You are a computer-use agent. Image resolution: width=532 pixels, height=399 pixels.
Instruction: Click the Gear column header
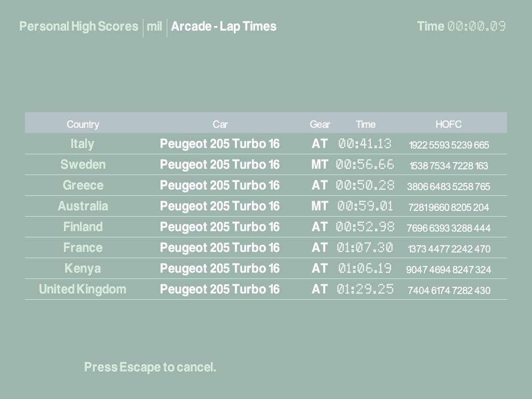(x=320, y=124)
